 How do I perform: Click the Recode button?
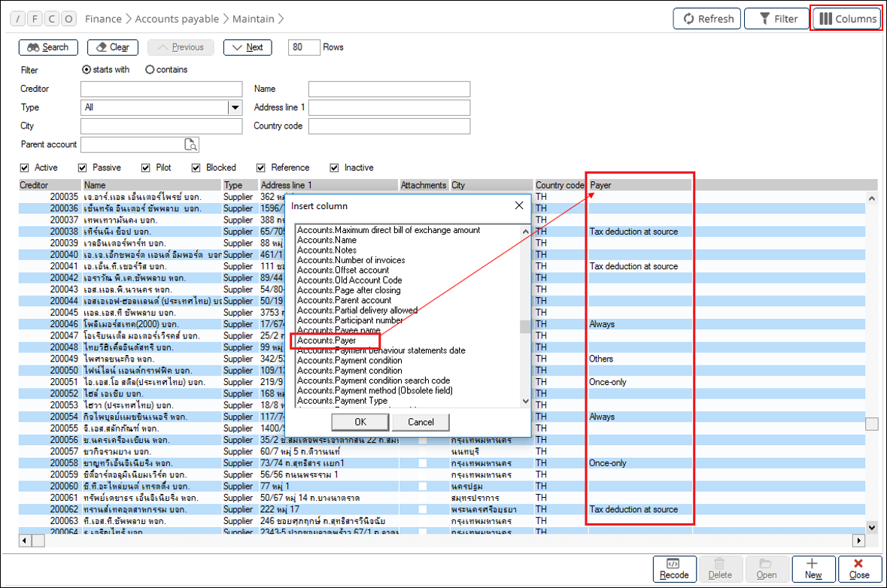[673, 568]
